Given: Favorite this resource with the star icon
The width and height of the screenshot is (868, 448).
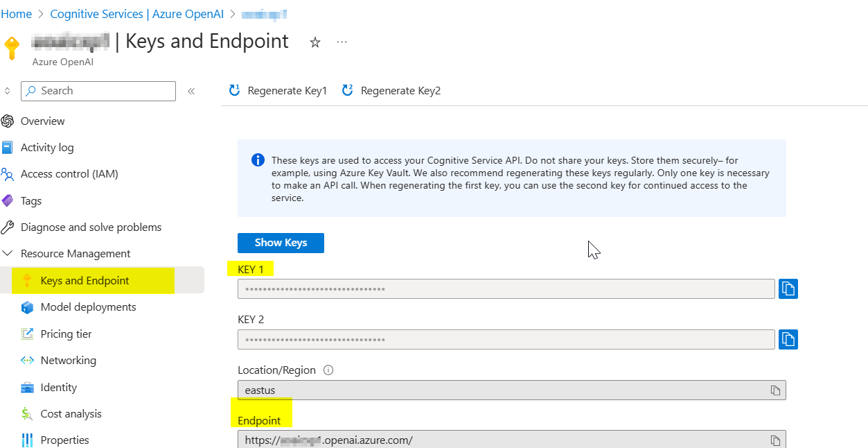Looking at the screenshot, I should pyautogui.click(x=315, y=42).
